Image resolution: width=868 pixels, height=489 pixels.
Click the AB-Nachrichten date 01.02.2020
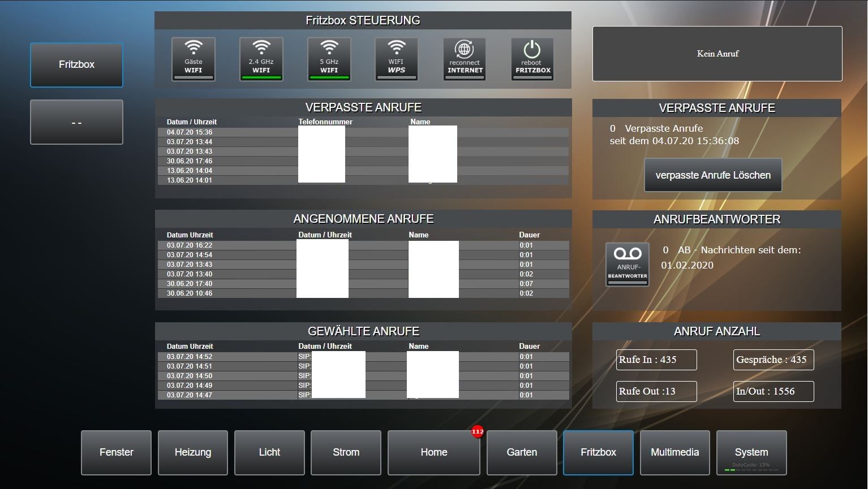[x=687, y=265]
